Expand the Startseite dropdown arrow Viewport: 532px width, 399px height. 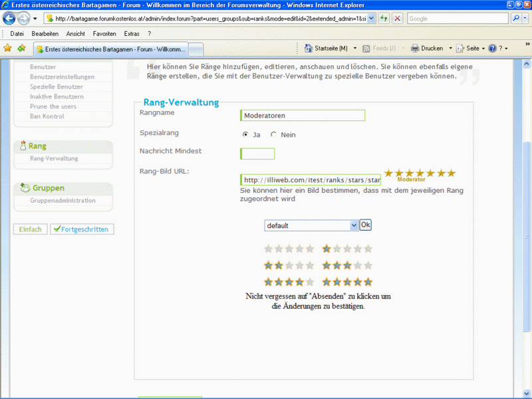click(x=355, y=48)
